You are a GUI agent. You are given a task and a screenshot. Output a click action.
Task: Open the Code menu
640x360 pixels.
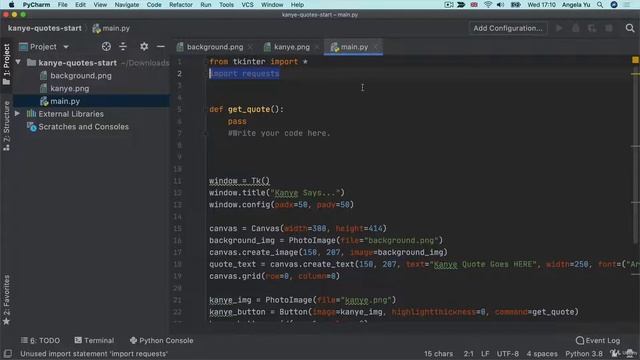click(154, 4)
